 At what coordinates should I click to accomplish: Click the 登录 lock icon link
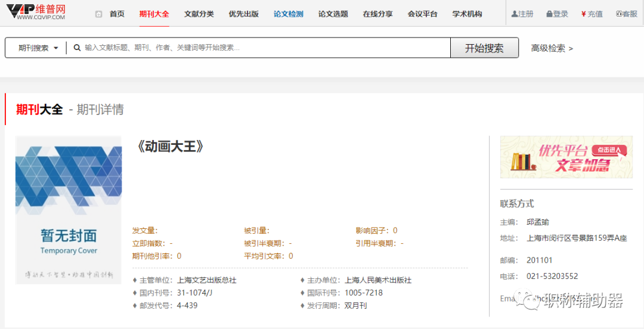click(x=558, y=14)
